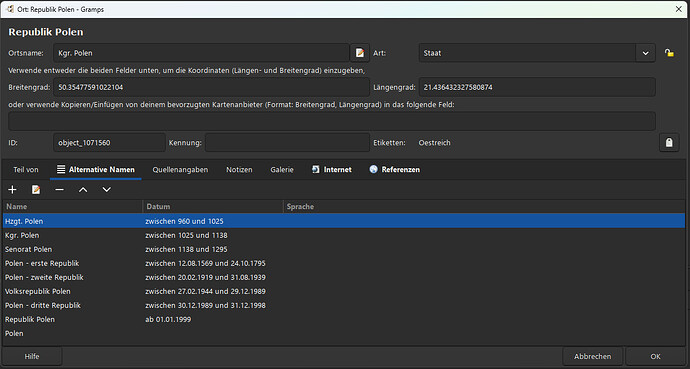Move selected name down in list
This screenshot has height=369, width=690.
coord(106,190)
